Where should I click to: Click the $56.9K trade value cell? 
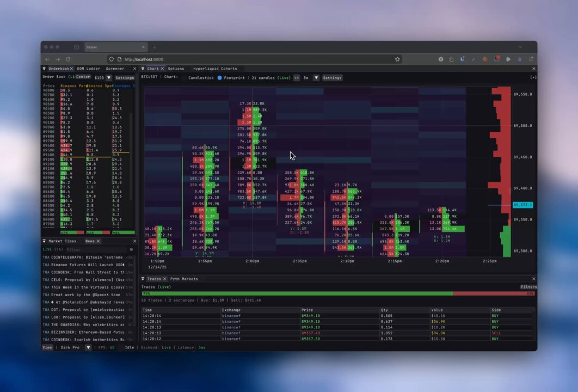pyautogui.click(x=438, y=322)
